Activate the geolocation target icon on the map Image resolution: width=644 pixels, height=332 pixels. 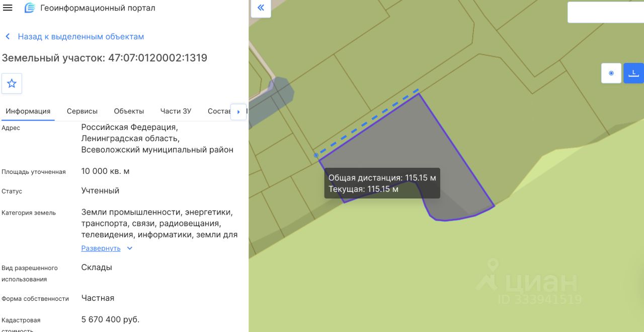611,73
